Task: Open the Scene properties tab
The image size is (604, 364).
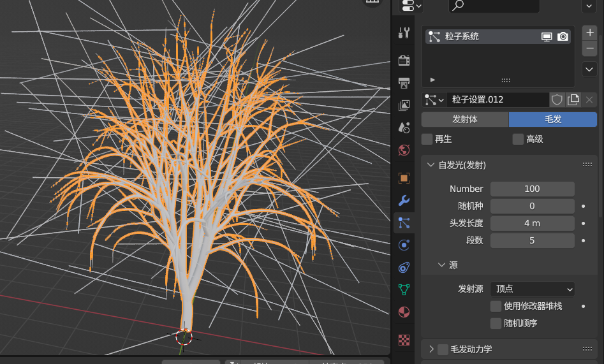Action: [404, 127]
